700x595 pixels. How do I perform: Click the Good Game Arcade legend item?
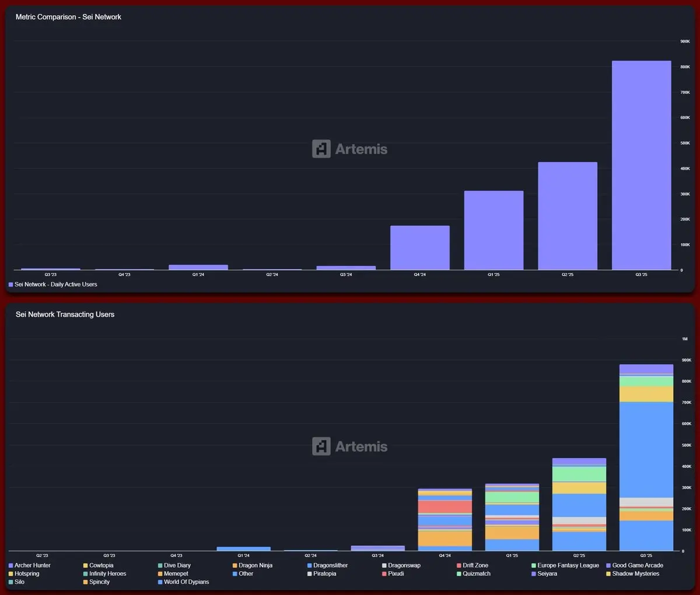point(635,565)
